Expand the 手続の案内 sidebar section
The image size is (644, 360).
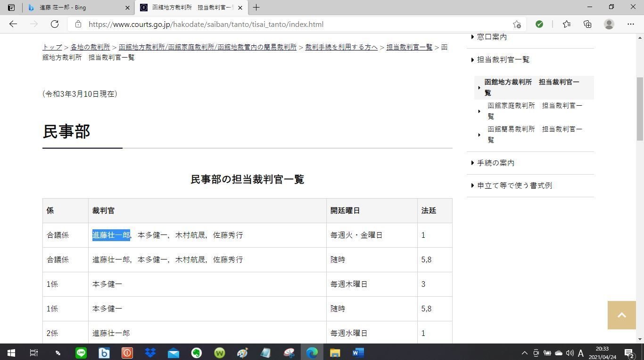496,162
